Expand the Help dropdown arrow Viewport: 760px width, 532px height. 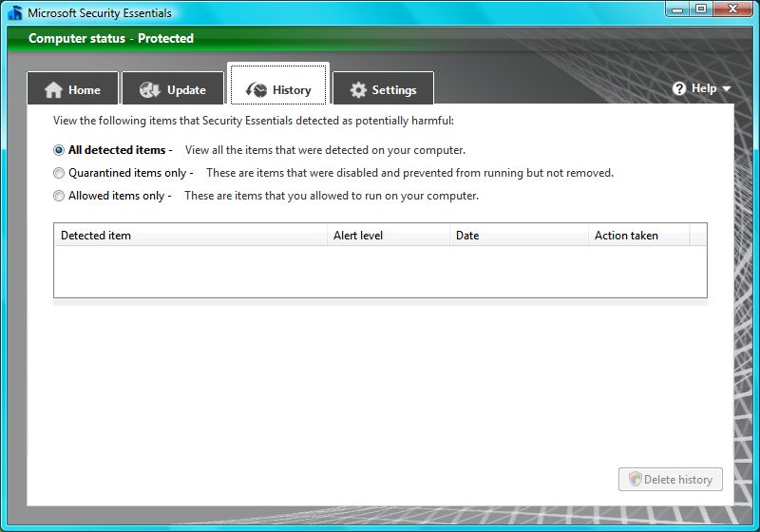click(x=726, y=89)
